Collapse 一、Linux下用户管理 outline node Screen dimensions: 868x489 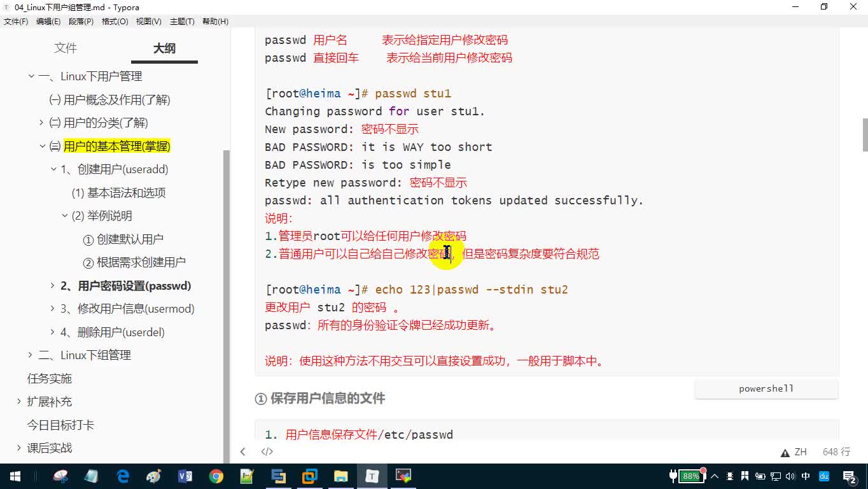coord(31,76)
